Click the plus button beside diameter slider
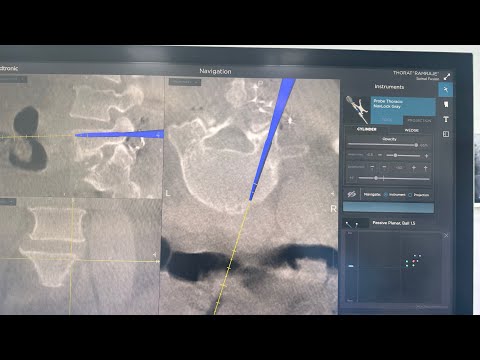 coord(426,156)
